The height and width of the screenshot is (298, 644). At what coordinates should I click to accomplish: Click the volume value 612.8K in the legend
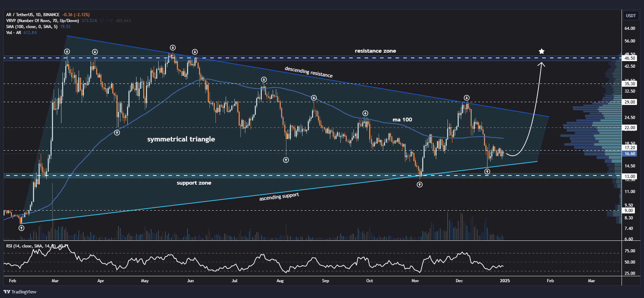(x=30, y=33)
